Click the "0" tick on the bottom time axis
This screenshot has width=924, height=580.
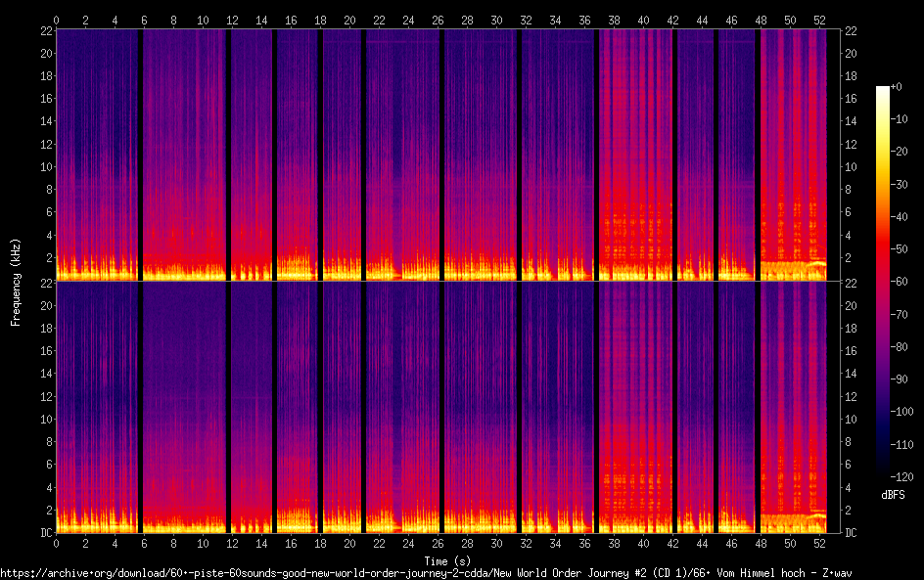click(x=56, y=544)
